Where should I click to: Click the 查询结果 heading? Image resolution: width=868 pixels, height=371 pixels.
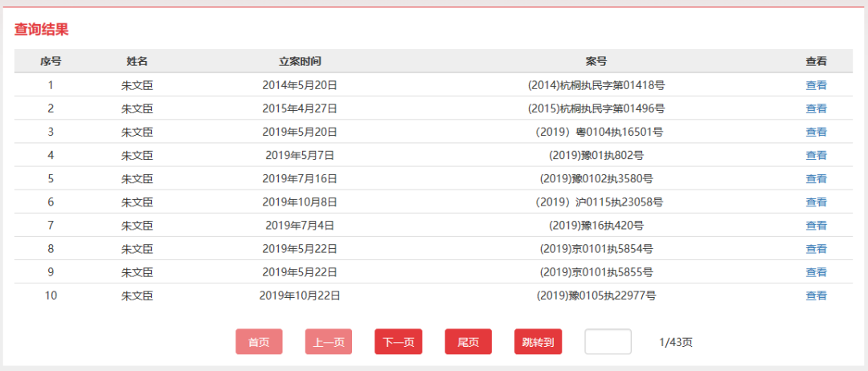41,30
